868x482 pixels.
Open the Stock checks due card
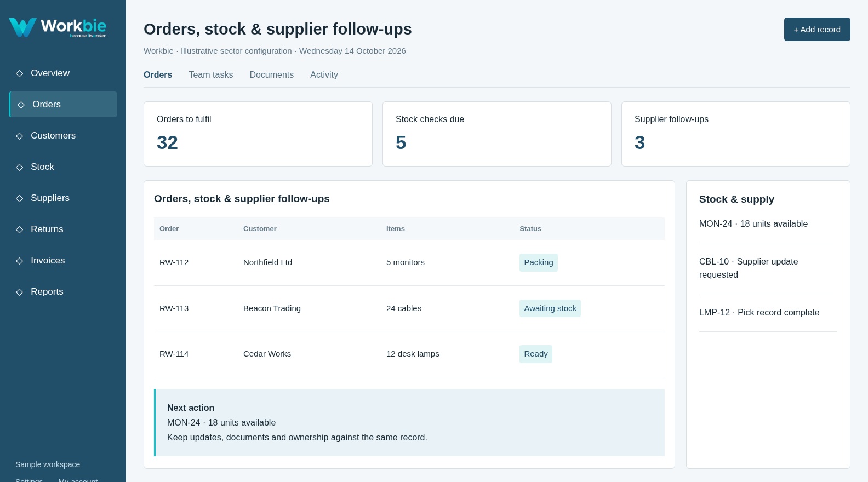point(497,134)
